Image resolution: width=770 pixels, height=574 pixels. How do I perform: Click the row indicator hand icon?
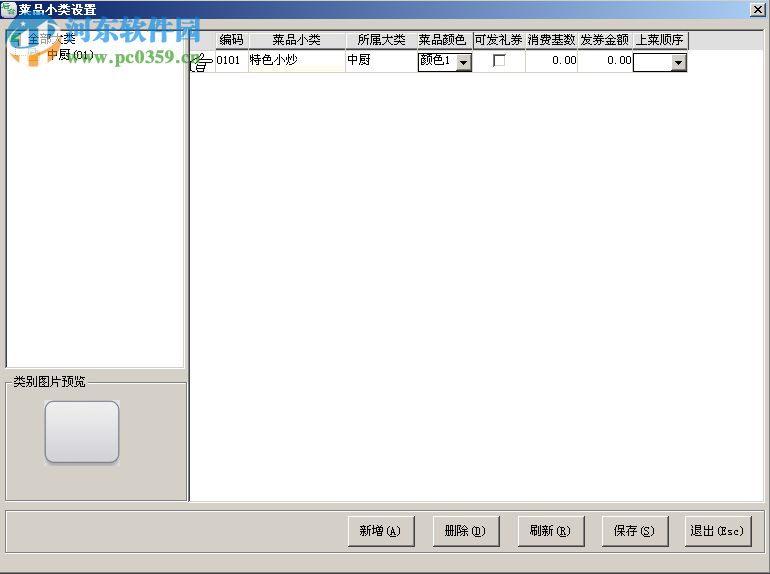202,61
